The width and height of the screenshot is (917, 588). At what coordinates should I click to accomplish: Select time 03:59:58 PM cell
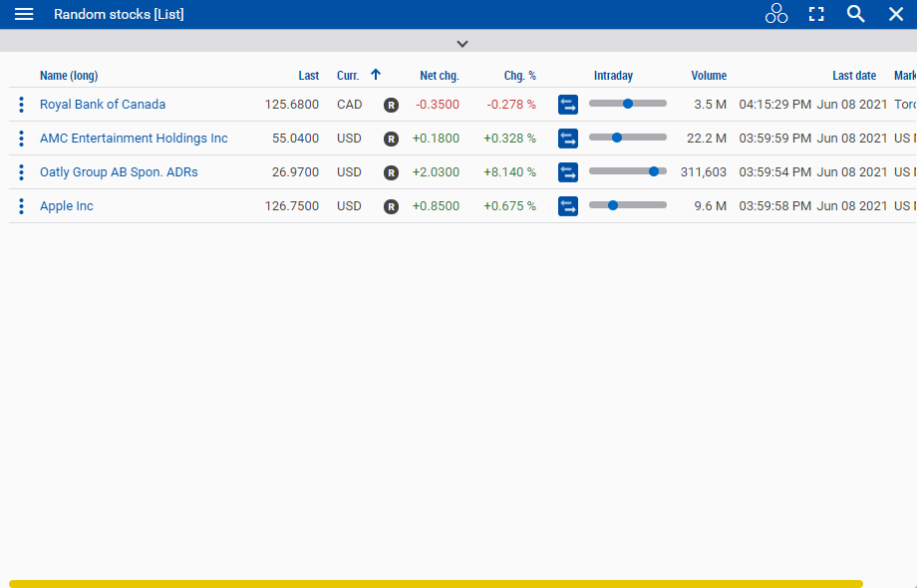[774, 205]
